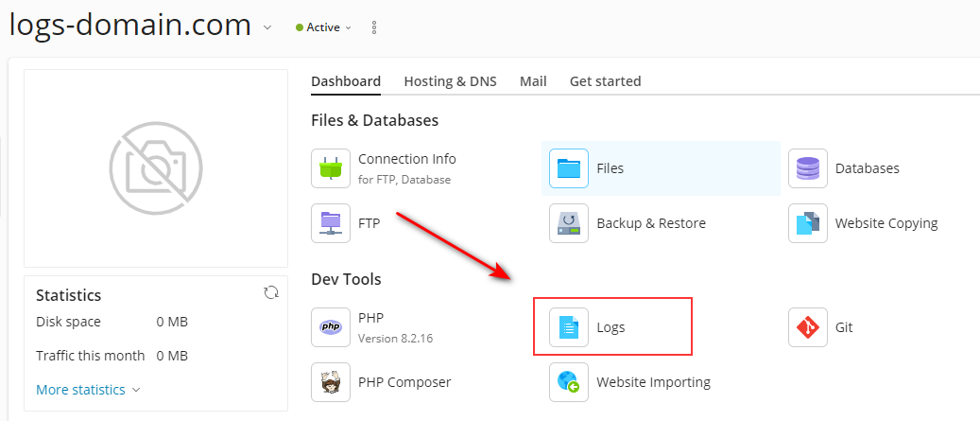
Task: Open the Connection Info plug icon
Action: click(x=331, y=168)
